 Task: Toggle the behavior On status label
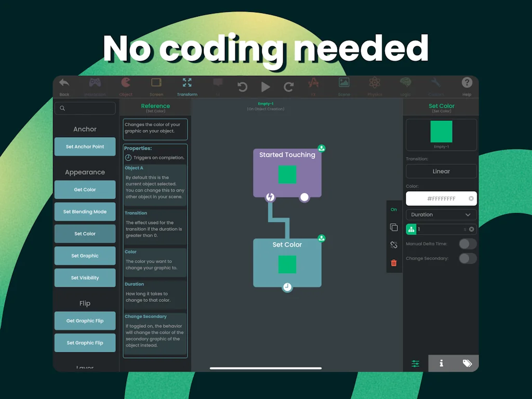(x=394, y=209)
